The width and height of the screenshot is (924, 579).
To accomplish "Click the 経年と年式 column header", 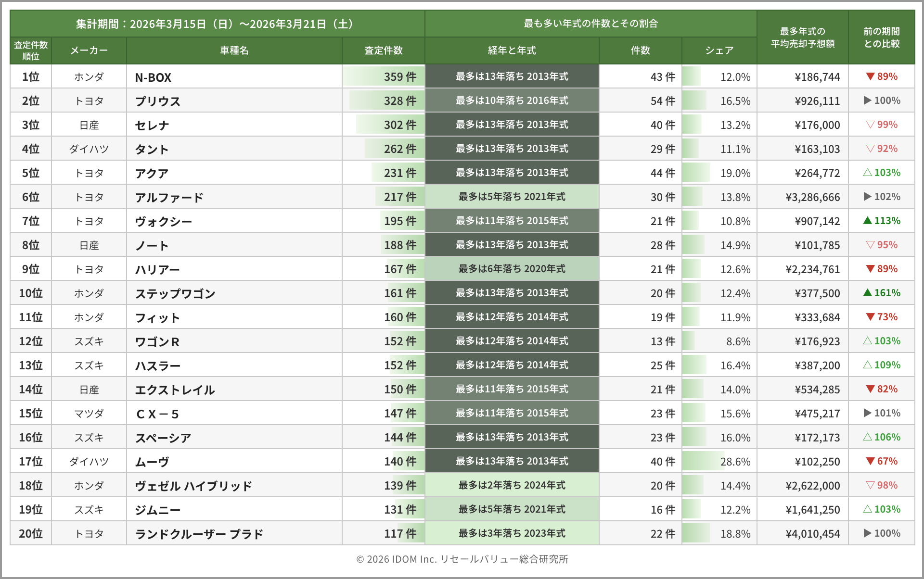I will tap(512, 50).
